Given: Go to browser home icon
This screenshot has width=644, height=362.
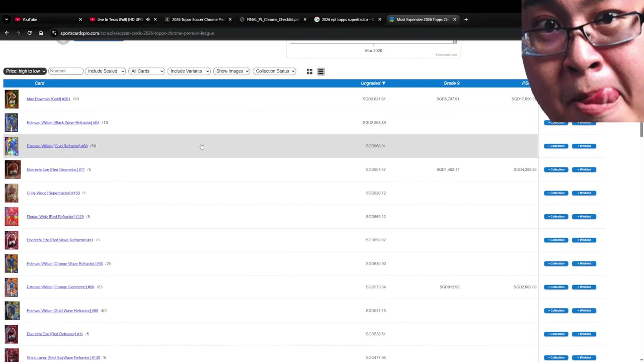Looking at the screenshot, I should [x=41, y=33].
